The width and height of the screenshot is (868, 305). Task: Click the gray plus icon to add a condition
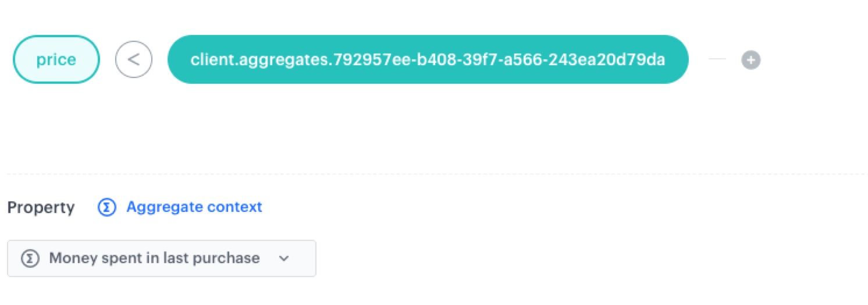coord(750,59)
